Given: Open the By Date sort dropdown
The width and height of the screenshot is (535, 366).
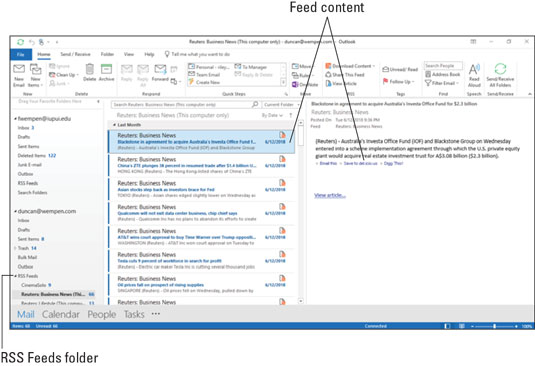Looking at the screenshot, I should [272, 115].
